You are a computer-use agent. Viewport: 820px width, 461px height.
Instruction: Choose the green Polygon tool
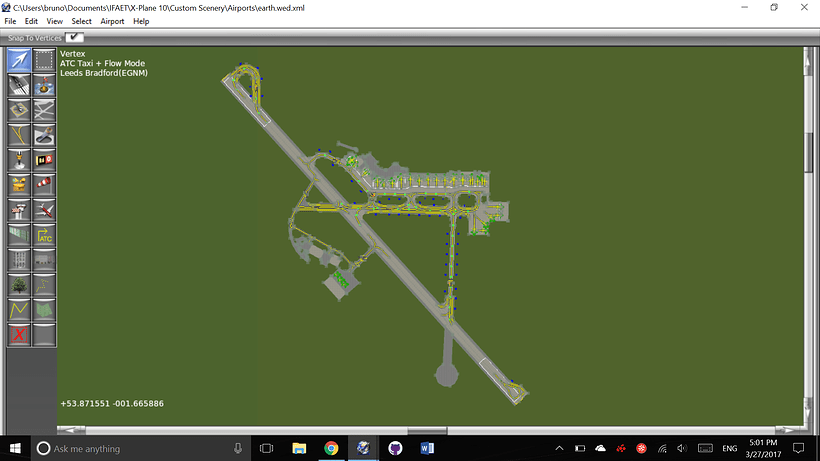coord(44,310)
